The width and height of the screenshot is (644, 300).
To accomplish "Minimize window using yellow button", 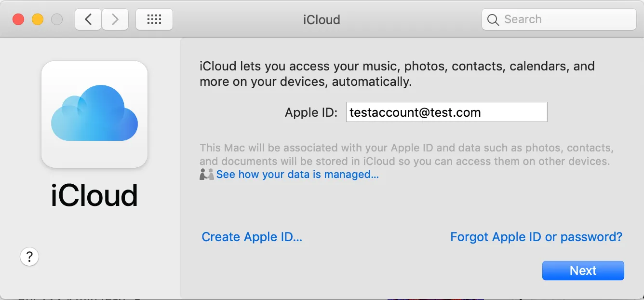I will (38, 19).
